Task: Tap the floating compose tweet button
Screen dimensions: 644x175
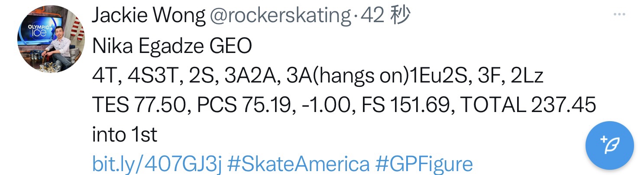Action: (609, 145)
